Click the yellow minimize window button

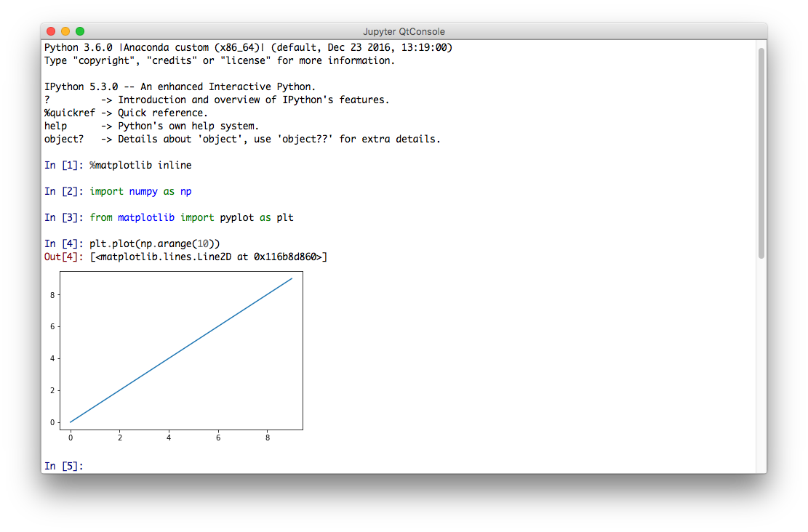click(x=65, y=31)
